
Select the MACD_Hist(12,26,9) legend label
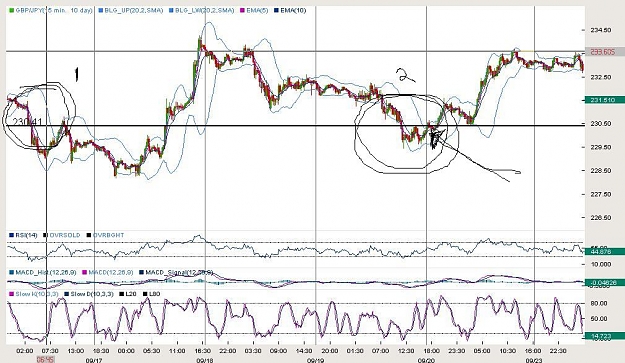pos(45,273)
